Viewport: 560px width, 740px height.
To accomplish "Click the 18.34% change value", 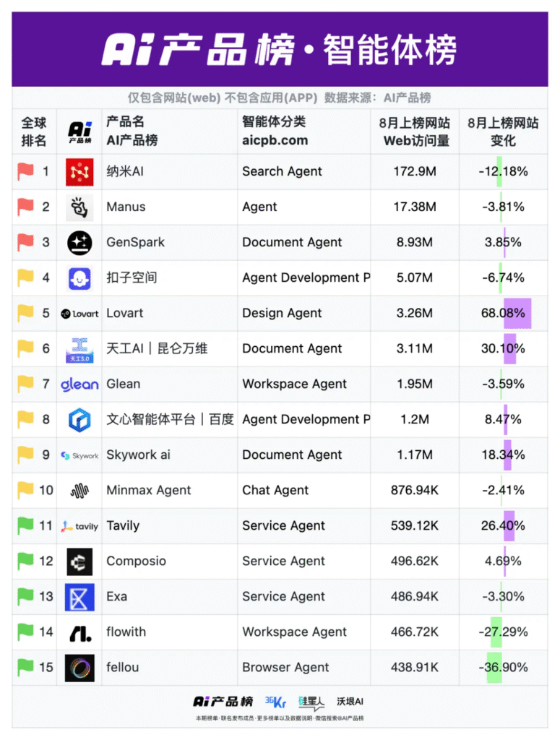I will [503, 455].
